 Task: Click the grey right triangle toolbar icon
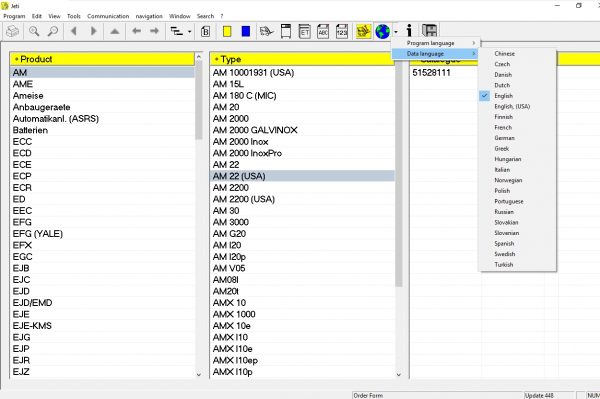pos(93,31)
